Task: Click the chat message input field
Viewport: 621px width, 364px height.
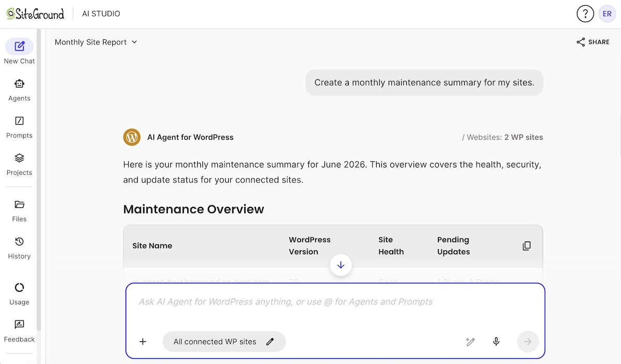Action: pyautogui.click(x=335, y=302)
